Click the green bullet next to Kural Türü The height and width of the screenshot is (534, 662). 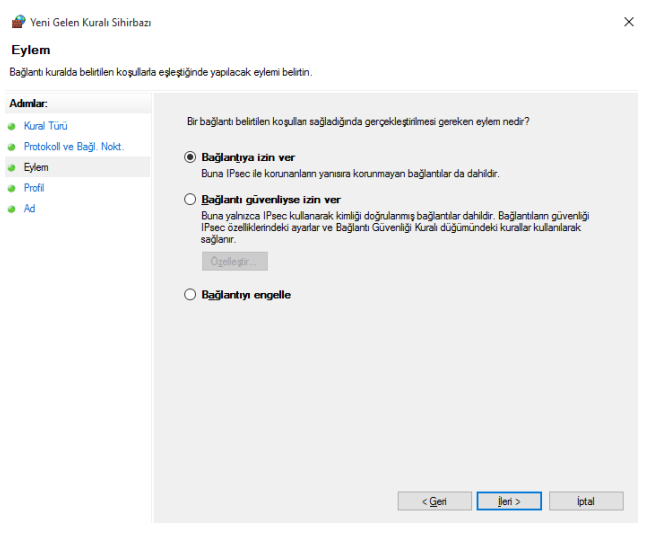pos(11,126)
